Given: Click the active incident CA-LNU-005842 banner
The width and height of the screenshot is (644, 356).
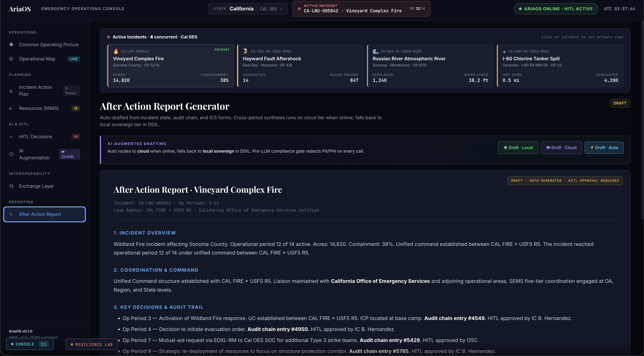Looking at the screenshot, I should click(x=361, y=9).
